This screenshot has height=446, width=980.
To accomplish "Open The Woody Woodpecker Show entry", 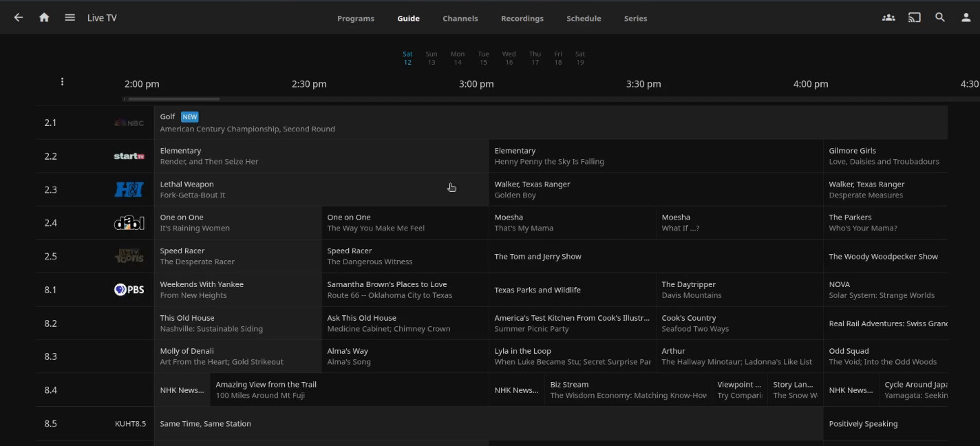I will (x=886, y=256).
